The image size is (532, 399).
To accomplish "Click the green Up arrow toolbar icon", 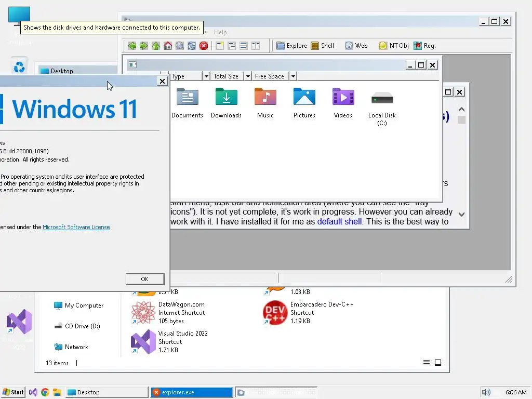I will tap(156, 46).
